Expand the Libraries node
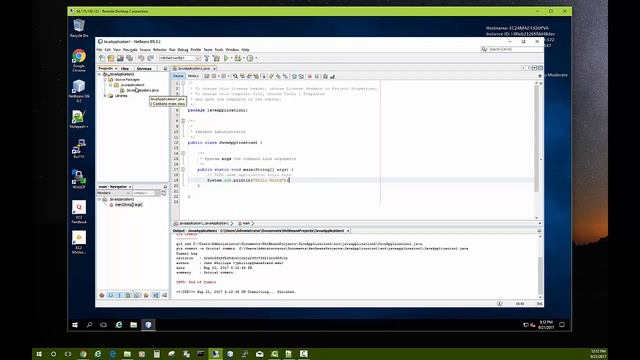This screenshot has width=640, height=360. tap(105, 96)
